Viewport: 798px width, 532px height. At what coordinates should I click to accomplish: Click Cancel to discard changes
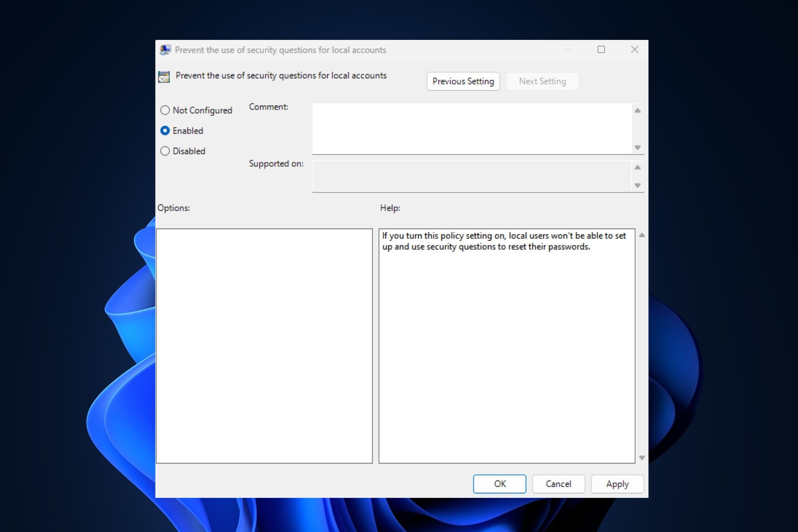tap(558, 484)
